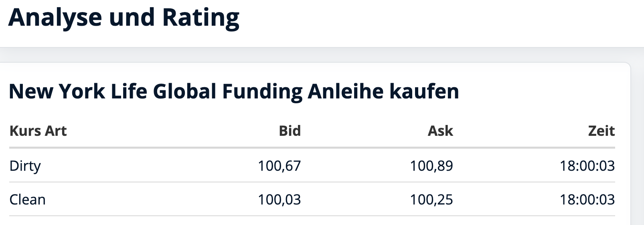Click the 'Clean' row label
The height and width of the screenshot is (225, 644).
pyautogui.click(x=27, y=200)
